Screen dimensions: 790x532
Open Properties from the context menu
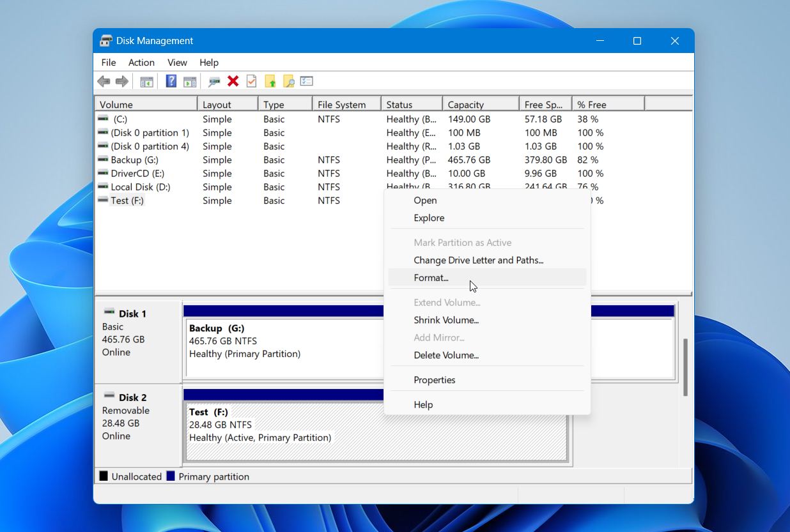(487, 380)
